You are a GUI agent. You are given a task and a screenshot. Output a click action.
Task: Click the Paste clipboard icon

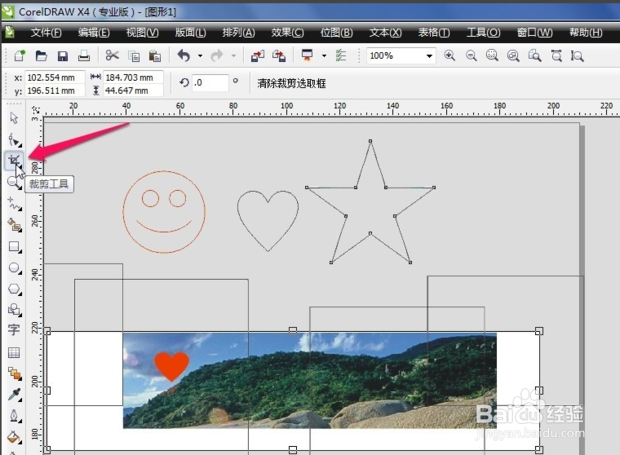click(x=155, y=56)
